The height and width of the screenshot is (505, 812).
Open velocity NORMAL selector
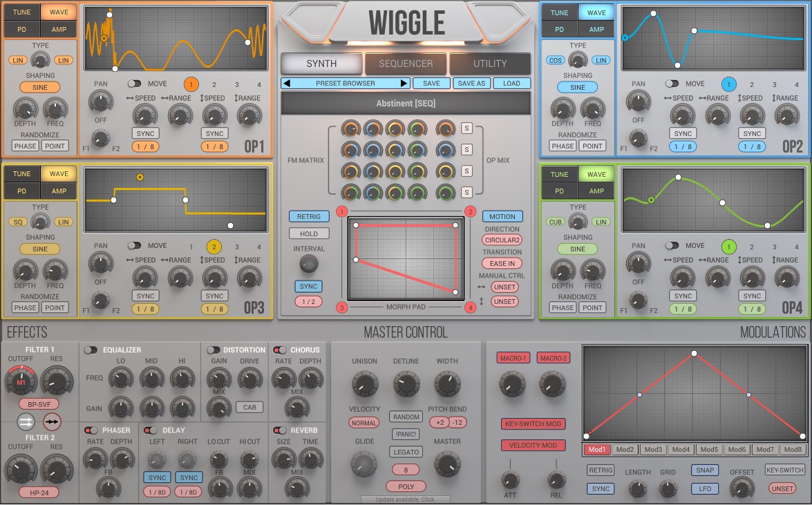tap(364, 423)
